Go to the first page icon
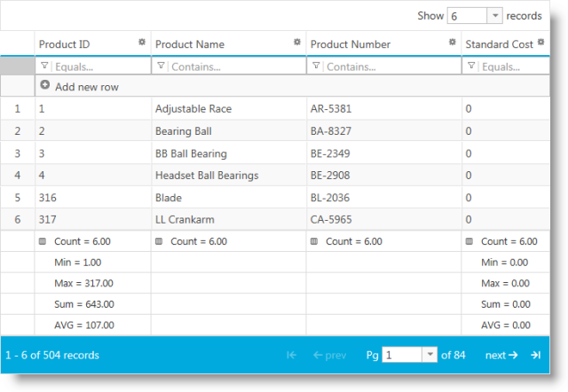 [x=291, y=355]
